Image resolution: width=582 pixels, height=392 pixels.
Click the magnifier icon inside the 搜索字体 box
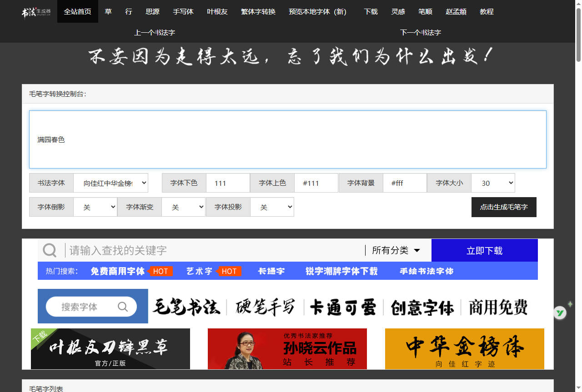[122, 307]
